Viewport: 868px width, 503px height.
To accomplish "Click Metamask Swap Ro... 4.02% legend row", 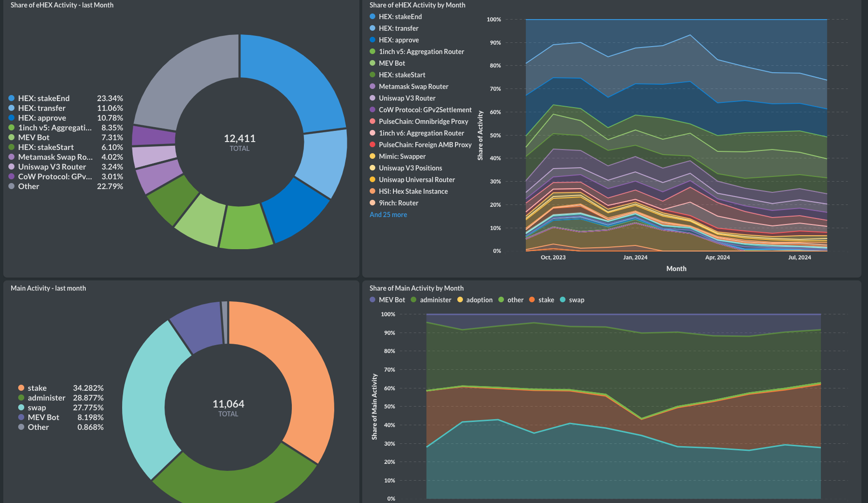I will (x=66, y=157).
